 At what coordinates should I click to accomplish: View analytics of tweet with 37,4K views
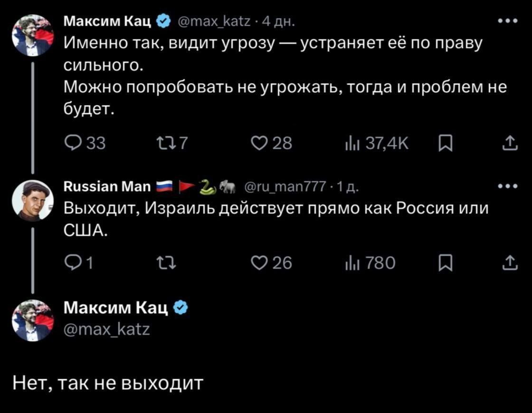(377, 143)
